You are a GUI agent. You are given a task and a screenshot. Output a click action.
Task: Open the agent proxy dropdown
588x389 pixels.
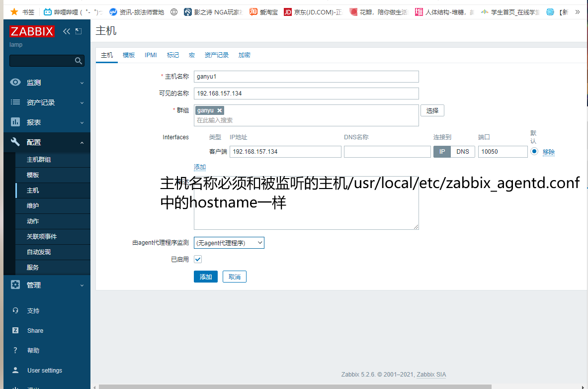[229, 243]
